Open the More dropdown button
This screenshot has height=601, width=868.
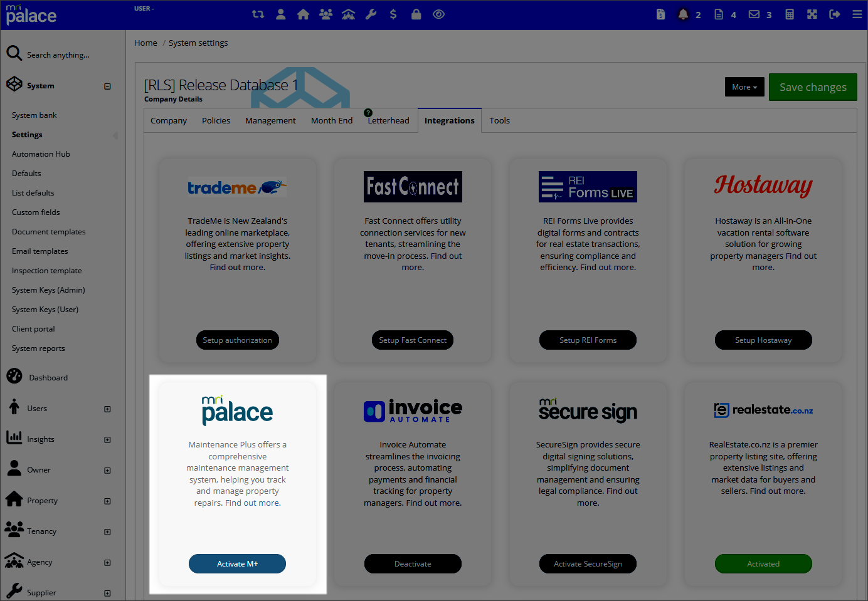(744, 87)
